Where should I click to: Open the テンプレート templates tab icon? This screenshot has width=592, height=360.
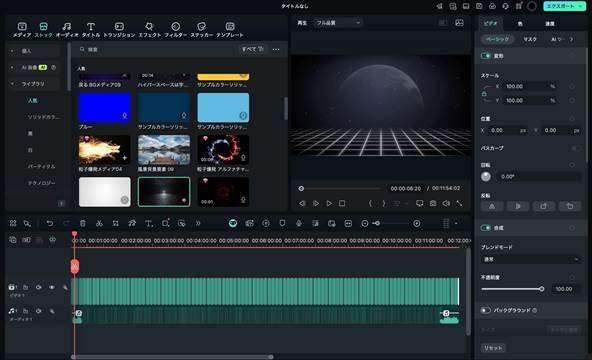pos(230,26)
